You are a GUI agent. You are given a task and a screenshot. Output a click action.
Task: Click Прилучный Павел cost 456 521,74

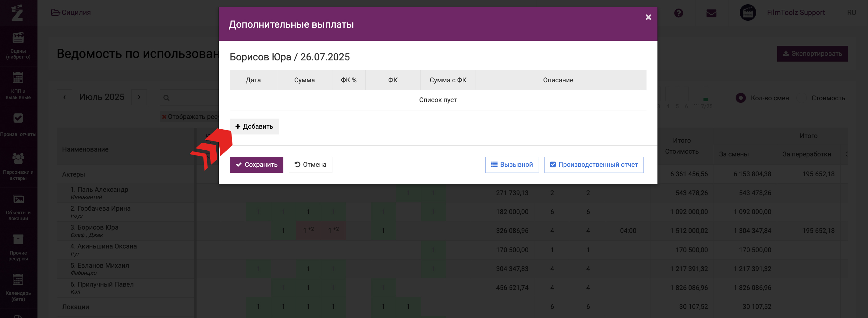point(512,288)
